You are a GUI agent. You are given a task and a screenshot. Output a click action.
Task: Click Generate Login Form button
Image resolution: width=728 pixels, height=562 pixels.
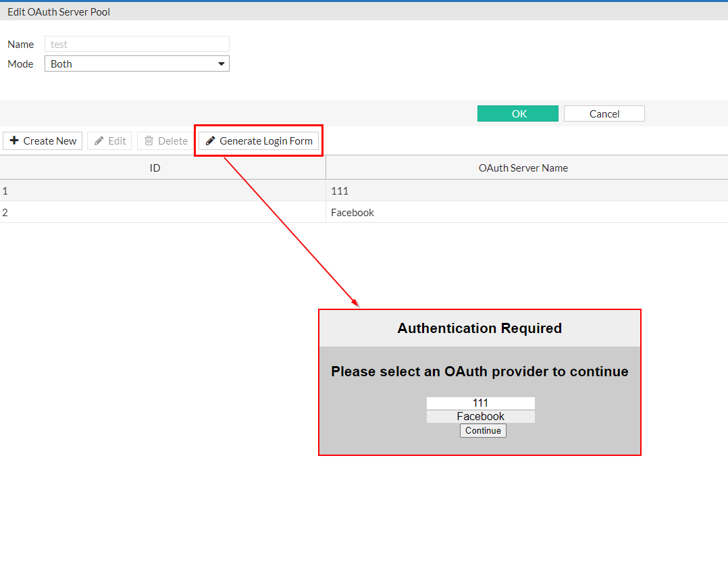point(259,140)
